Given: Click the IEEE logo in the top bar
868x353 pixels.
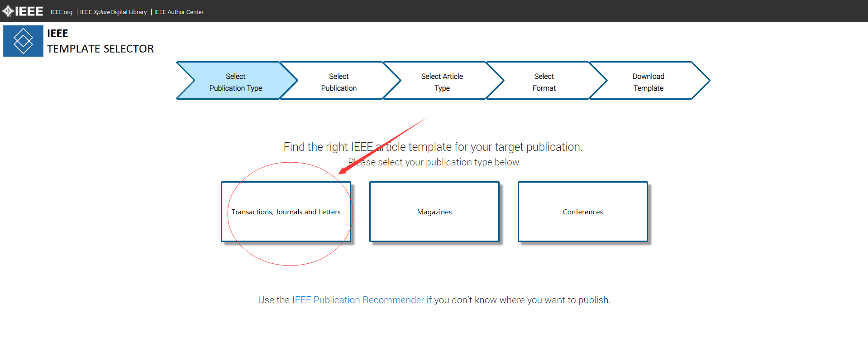Looking at the screenshot, I should pos(23,11).
